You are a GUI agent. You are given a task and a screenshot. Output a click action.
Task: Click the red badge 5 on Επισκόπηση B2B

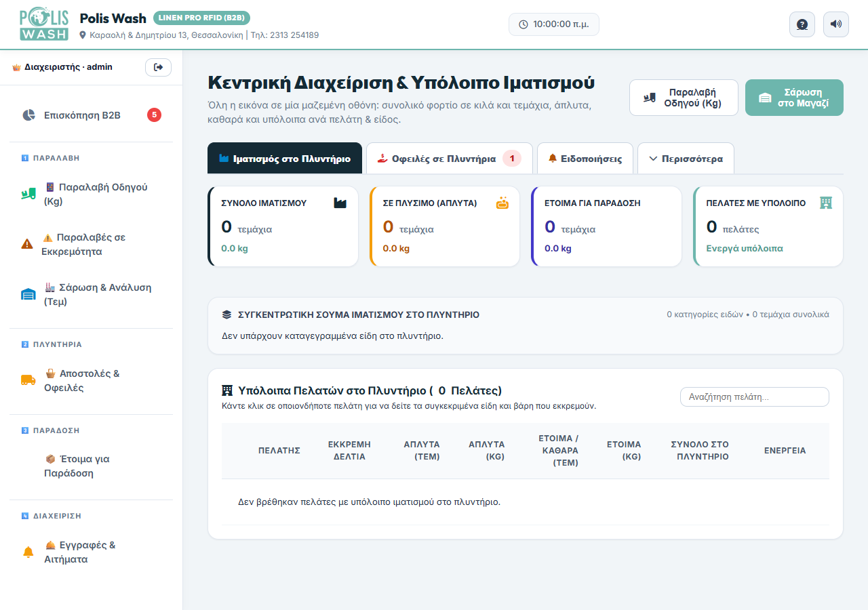(x=154, y=115)
